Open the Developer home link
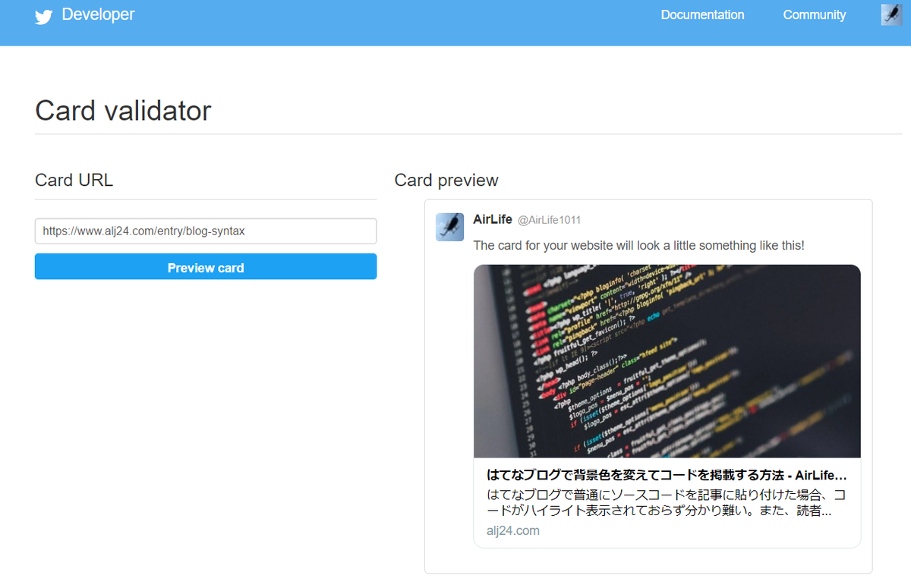911x588 pixels. 98,14
